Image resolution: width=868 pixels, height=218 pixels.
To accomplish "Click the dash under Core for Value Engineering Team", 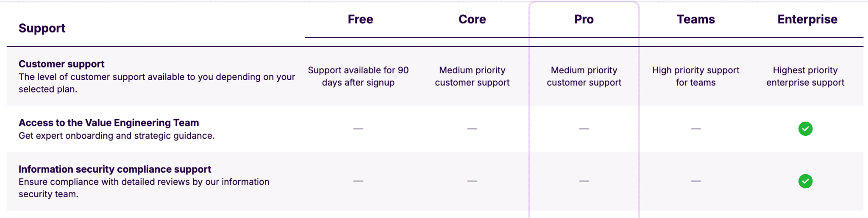I will tap(472, 129).
